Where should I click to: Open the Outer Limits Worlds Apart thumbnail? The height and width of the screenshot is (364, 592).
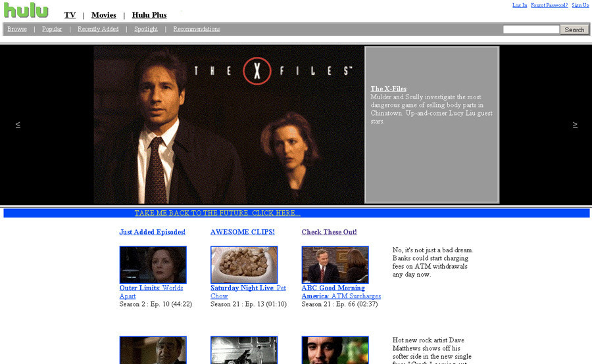(x=153, y=265)
